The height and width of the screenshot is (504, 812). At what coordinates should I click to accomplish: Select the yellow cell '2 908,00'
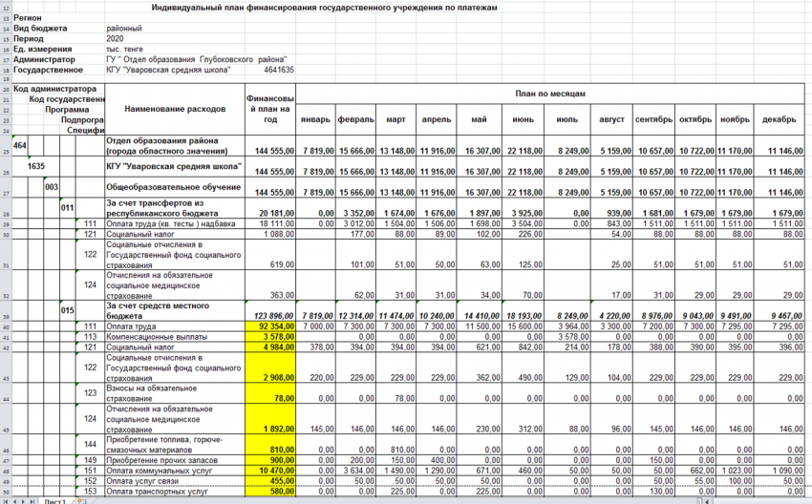[269, 367]
